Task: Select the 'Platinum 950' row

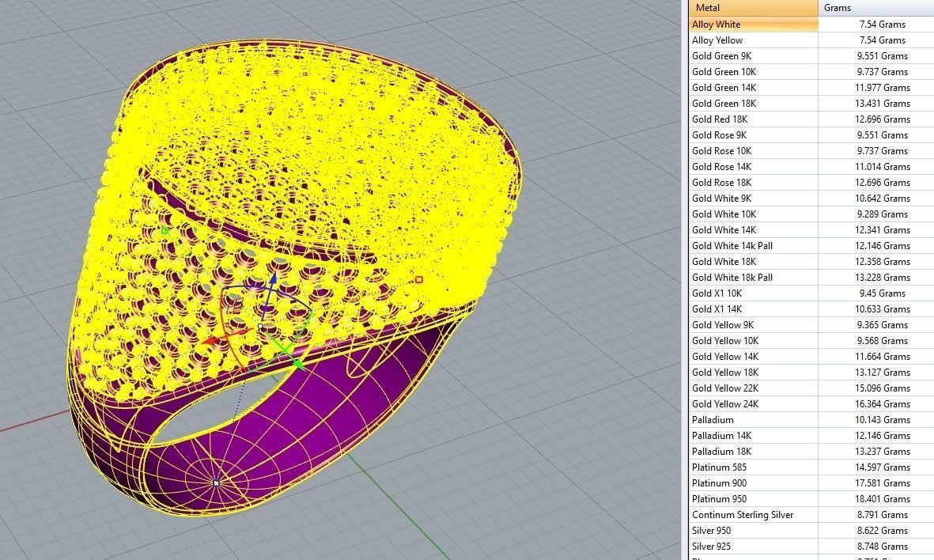Action: 811,498
